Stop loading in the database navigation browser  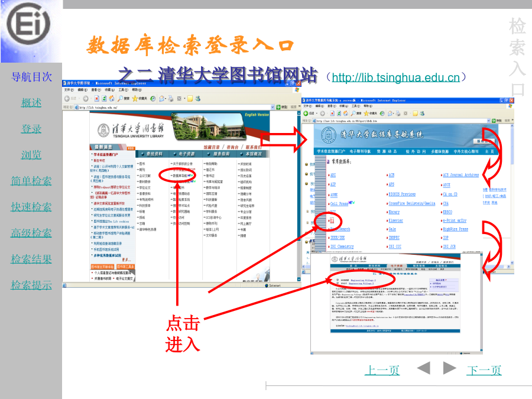click(332, 113)
